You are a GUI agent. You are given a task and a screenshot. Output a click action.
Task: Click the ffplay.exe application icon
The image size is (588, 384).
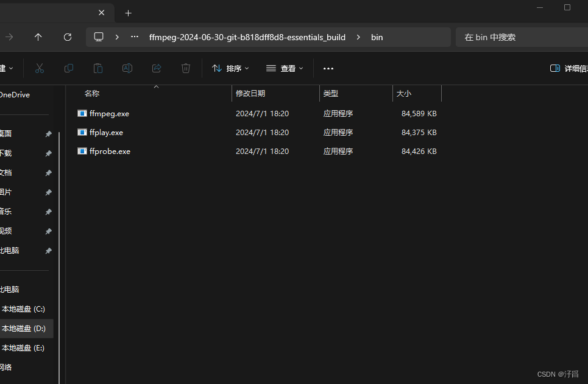tap(82, 132)
